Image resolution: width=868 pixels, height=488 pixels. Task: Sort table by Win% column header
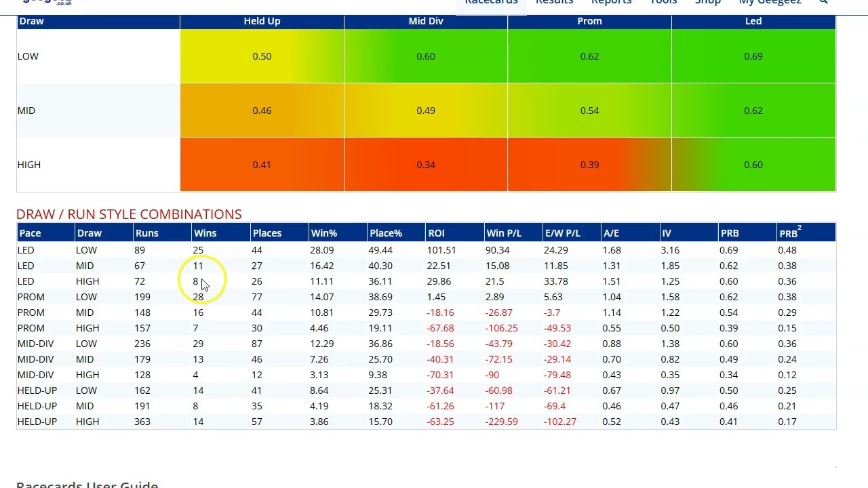click(x=323, y=233)
